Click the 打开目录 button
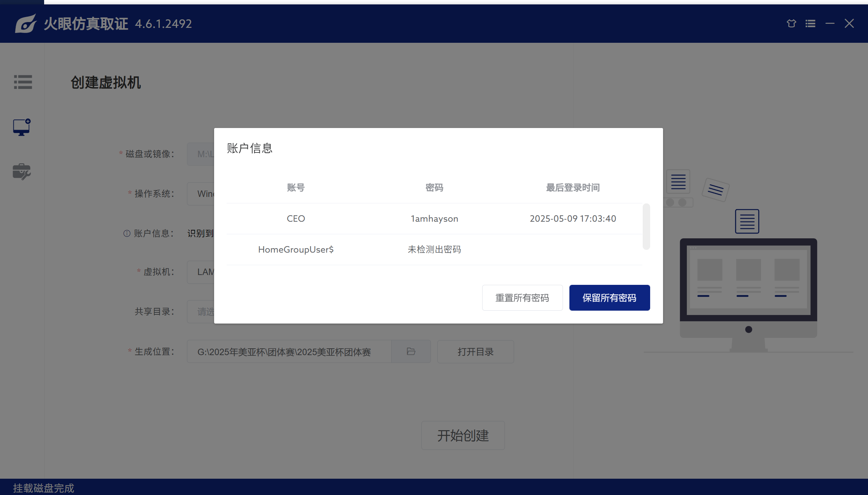This screenshot has height=495, width=868. [x=475, y=351]
